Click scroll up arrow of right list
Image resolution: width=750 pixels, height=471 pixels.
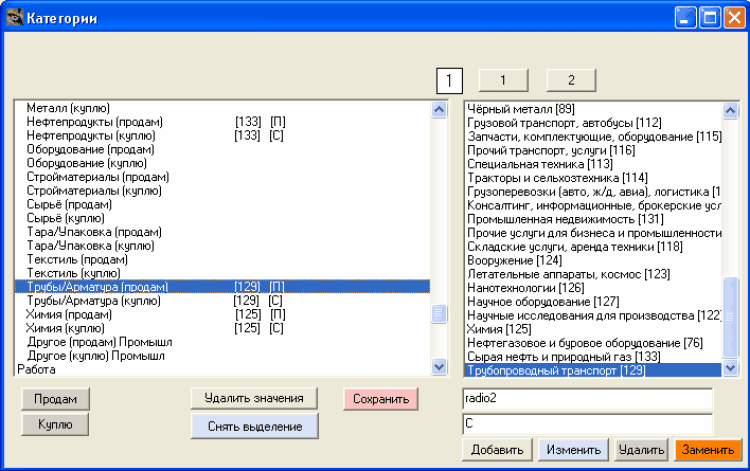(730, 109)
